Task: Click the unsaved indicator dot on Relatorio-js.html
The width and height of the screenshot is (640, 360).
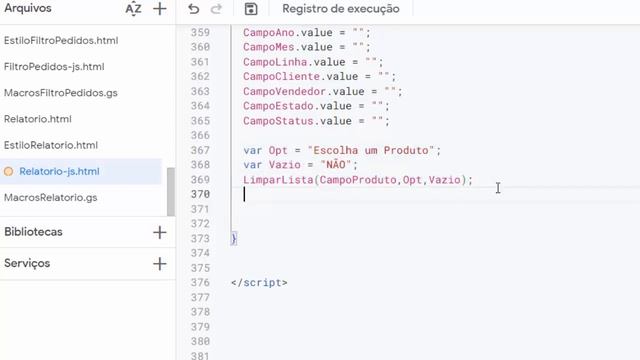Action: [9, 171]
